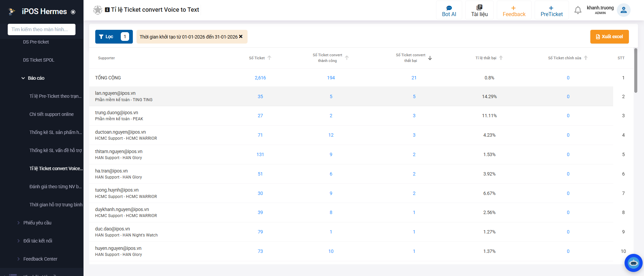The height and width of the screenshot is (276, 644).
Task: Sort by Tỉ lệ thất bại arrow
Action: 501,58
